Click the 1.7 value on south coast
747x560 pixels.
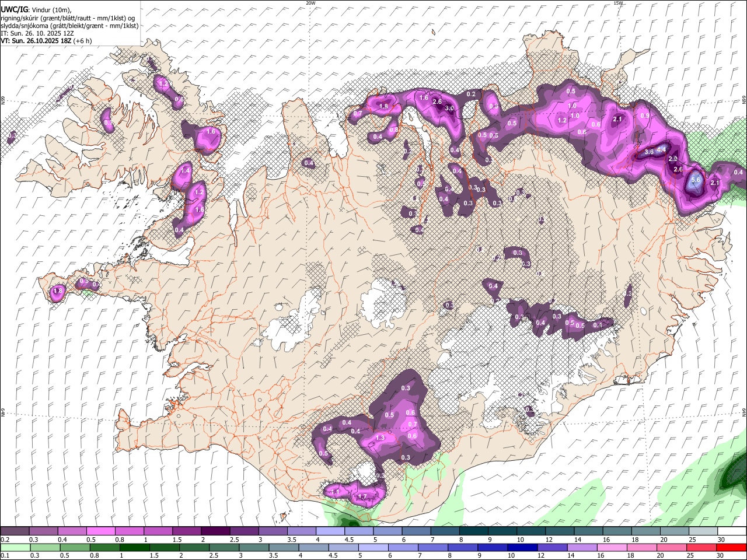point(362,497)
